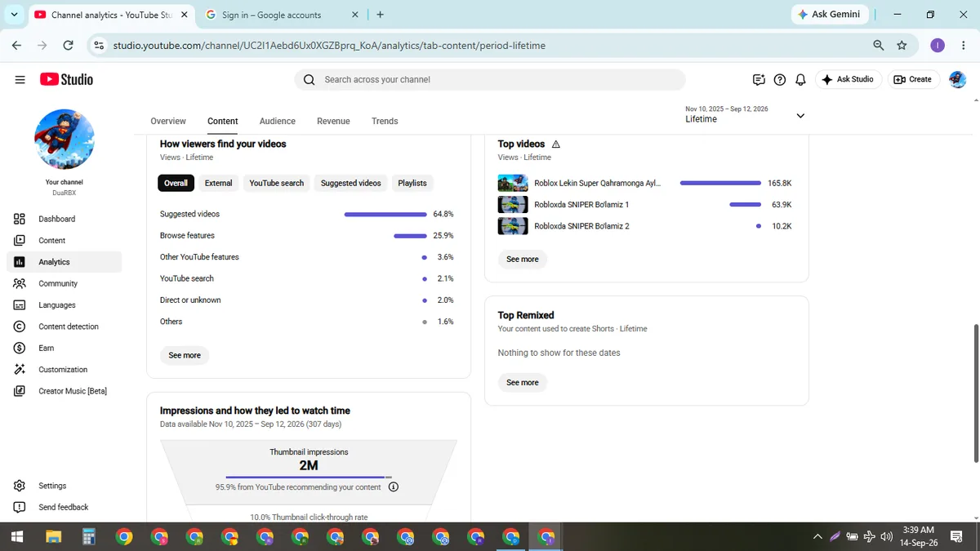The width and height of the screenshot is (980, 551).
Task: Open File Explorer from taskbar
Action: tap(53, 536)
